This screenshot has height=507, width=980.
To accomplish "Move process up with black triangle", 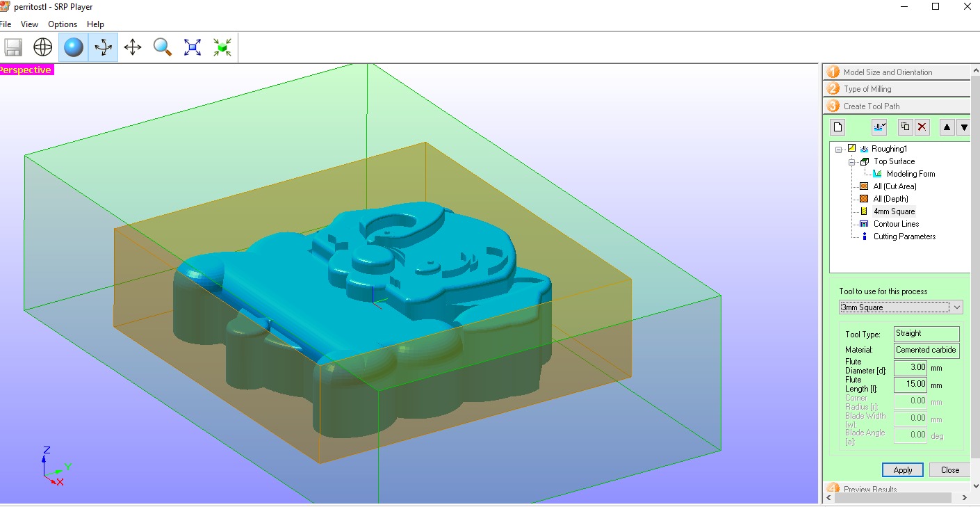I will 947,127.
